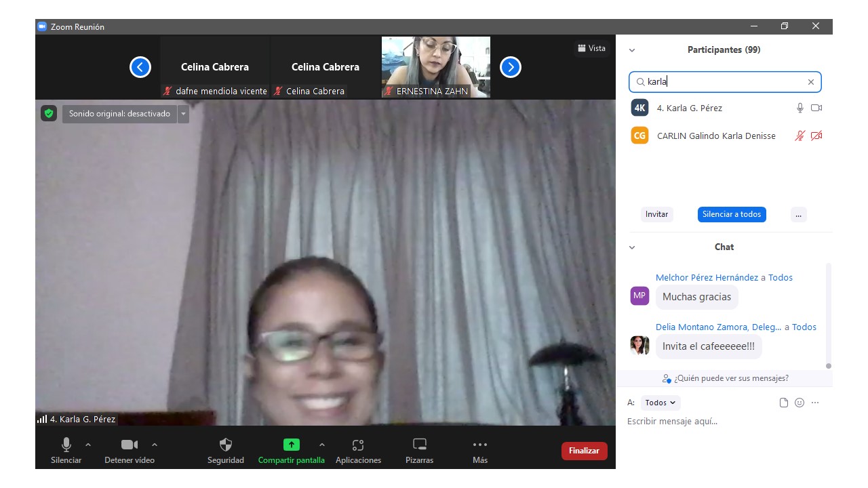
Task: Show previous video thumbnails with left arrow
Action: (140, 67)
